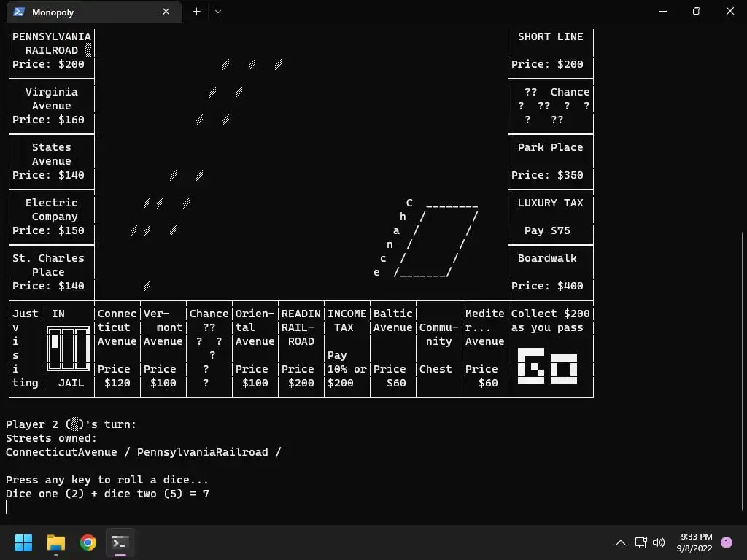Show hidden system tray icons
The image size is (747, 560).
point(621,542)
